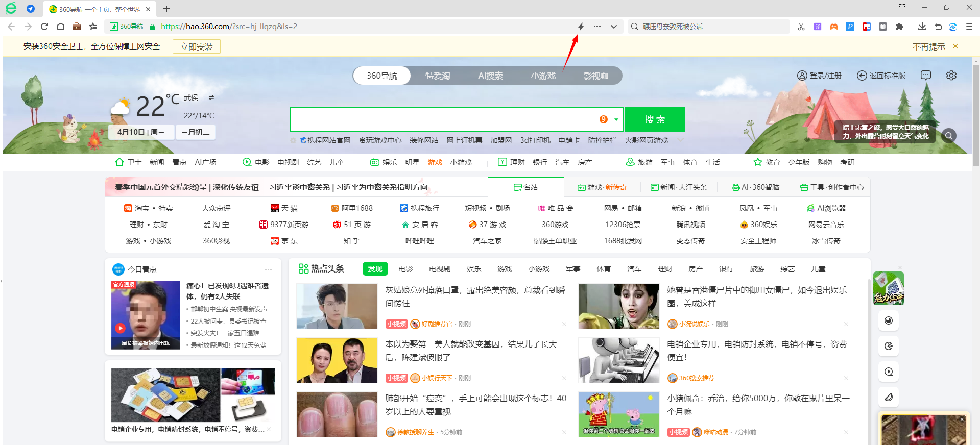Switch to the 小游戏 search tab

point(543,76)
